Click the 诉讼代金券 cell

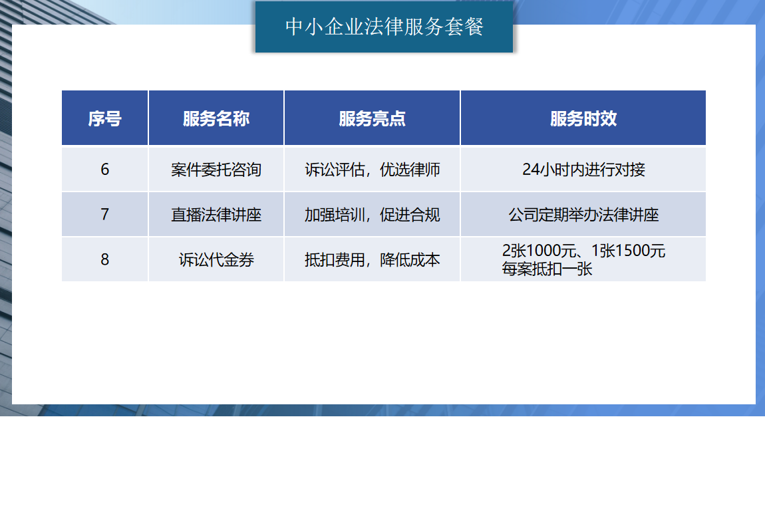(x=216, y=259)
